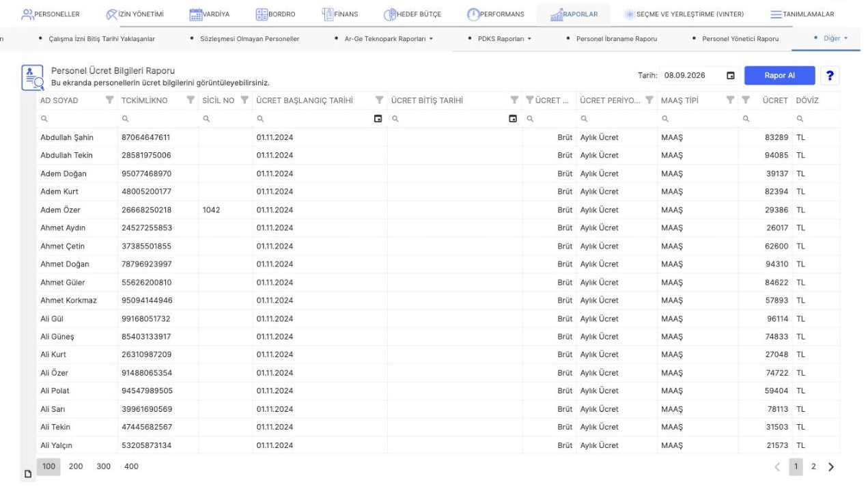This screenshot has width=868, height=489.
Task: Open the ÜCRET BİTİŞ TARİHİ filter icon
Action: 514,101
